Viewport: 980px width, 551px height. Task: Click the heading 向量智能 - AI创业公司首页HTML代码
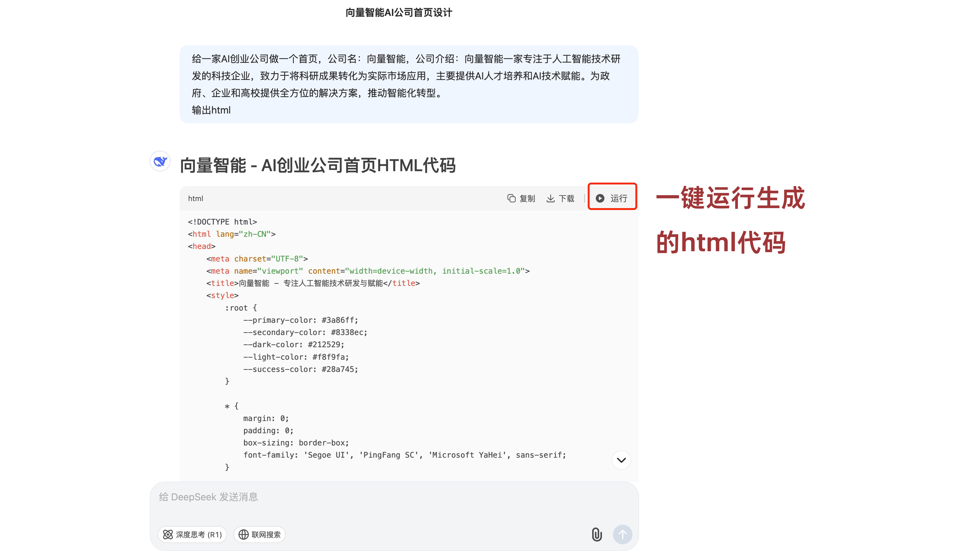click(x=318, y=165)
